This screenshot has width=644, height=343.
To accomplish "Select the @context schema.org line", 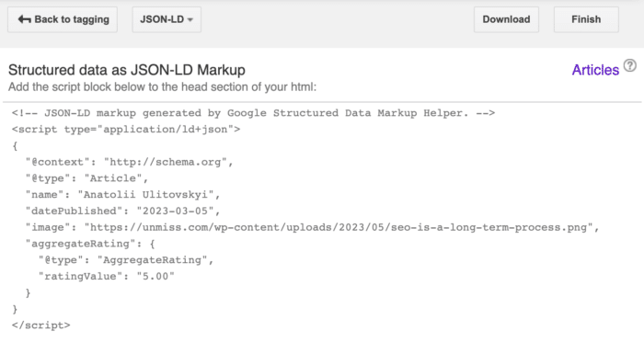I will [x=129, y=162].
